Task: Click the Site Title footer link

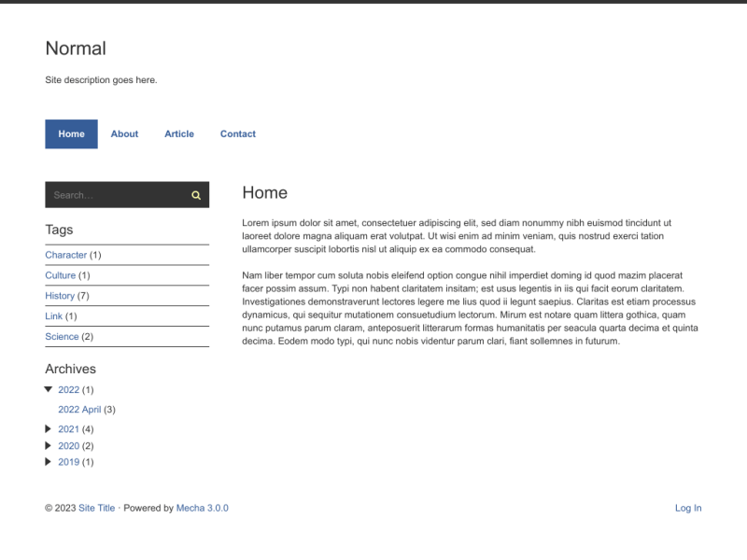Action: (96, 508)
